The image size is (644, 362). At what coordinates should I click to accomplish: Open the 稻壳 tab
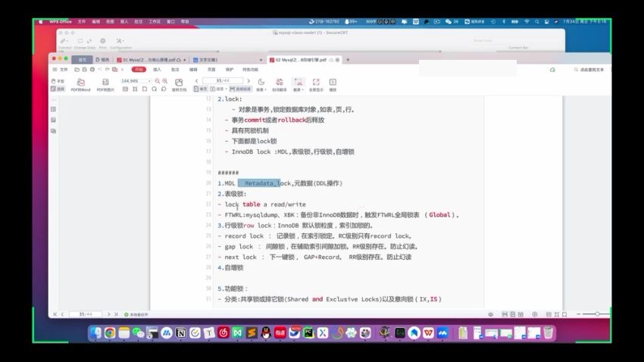tap(102, 60)
